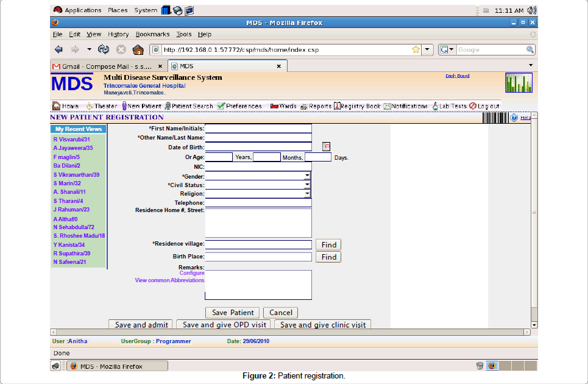Click the blue Help question-mark icon
This screenshot has height=384, width=588.
pyautogui.click(x=514, y=118)
